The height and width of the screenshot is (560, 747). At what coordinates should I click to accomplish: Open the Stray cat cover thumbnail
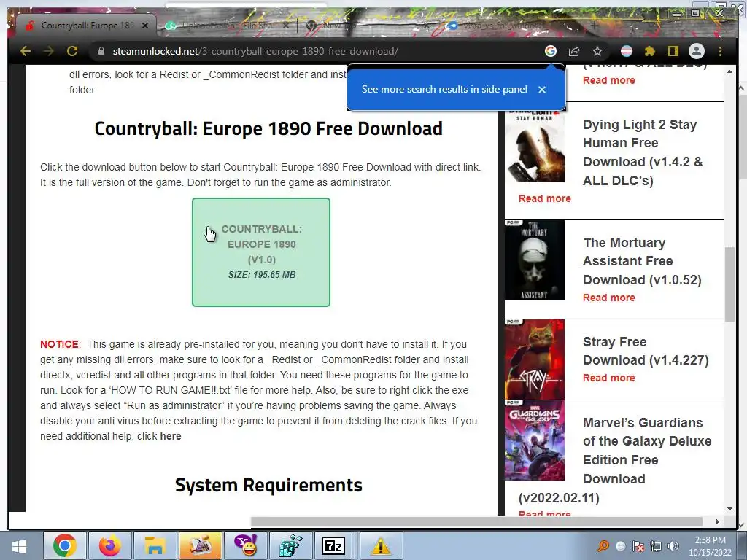(x=535, y=359)
